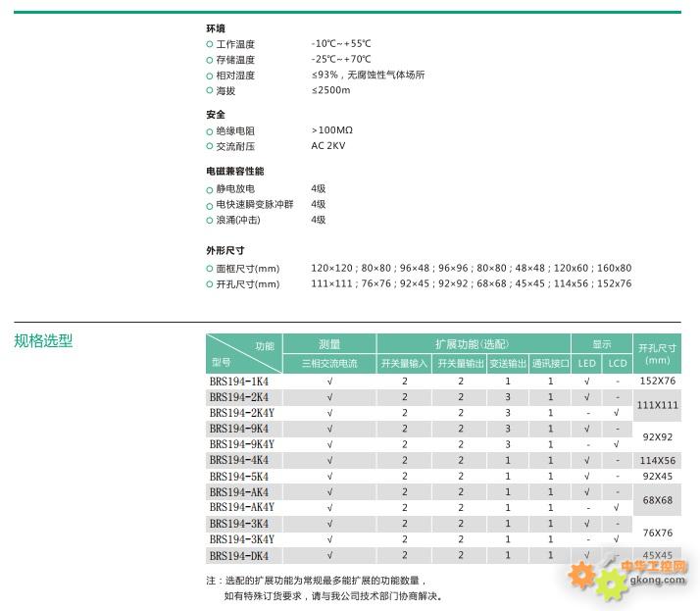Click the 存储温度 label

pos(235,60)
